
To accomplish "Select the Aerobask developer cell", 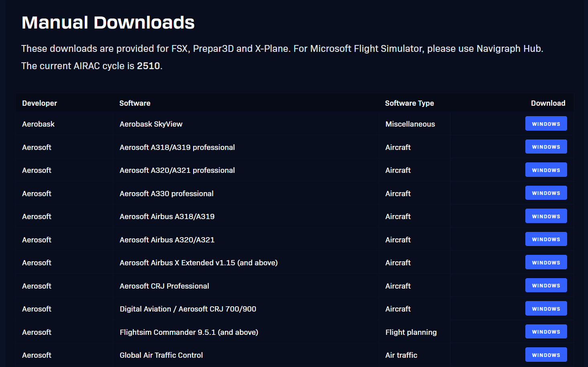I will [38, 124].
